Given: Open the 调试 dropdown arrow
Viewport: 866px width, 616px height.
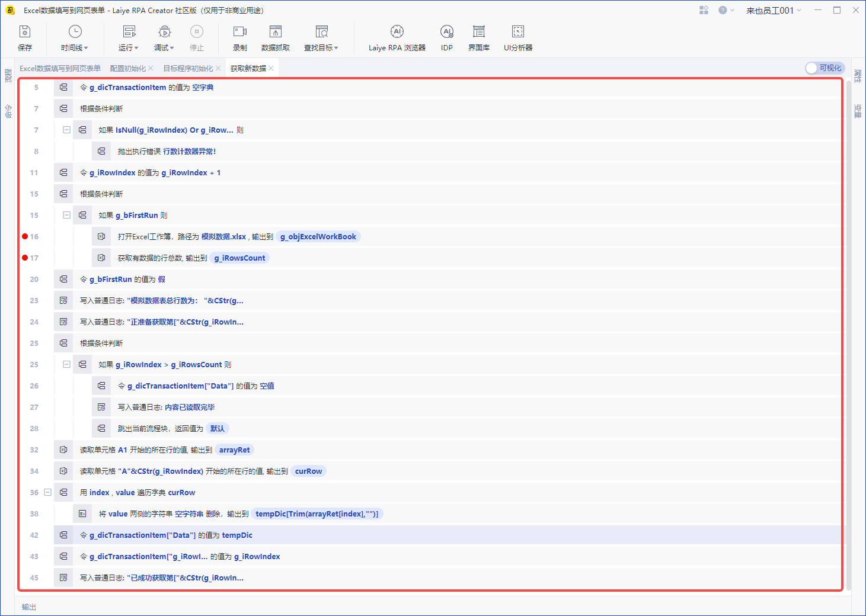Looking at the screenshot, I should [x=172, y=48].
